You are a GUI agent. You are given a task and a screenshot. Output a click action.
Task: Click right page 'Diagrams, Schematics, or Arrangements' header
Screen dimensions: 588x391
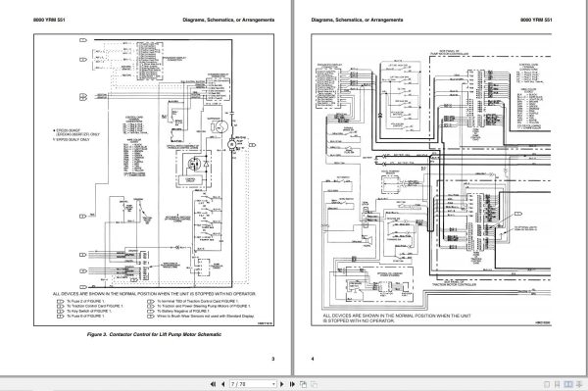tap(357, 20)
